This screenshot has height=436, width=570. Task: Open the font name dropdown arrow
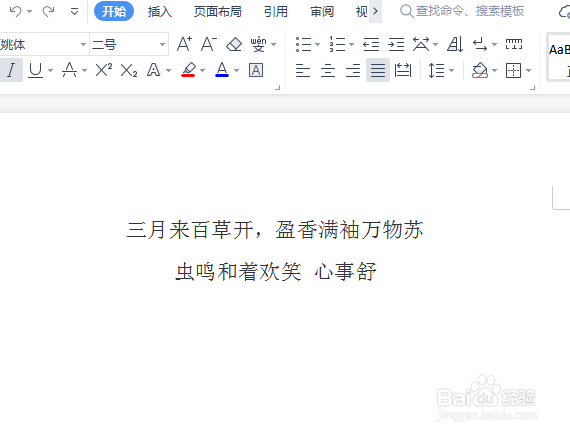83,45
